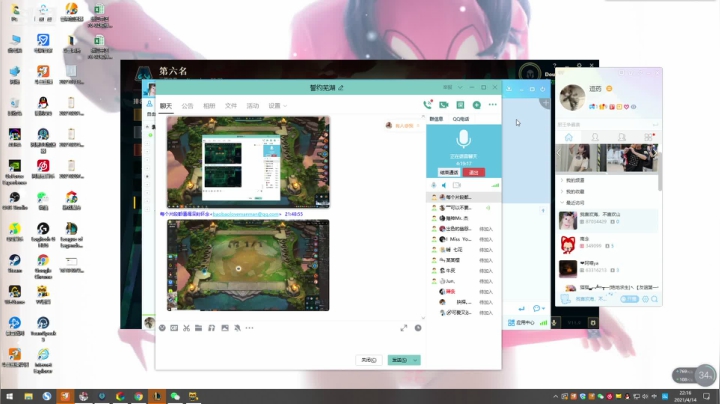Open the first game screenshot in chat
This screenshot has width=720, height=404.
click(x=248, y=162)
